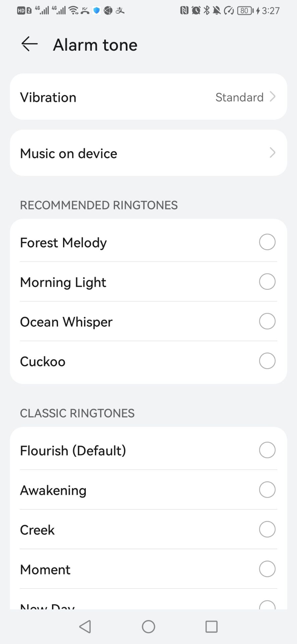The height and width of the screenshot is (644, 297).
Task: Tap the Wi-Fi icon in status bar
Action: click(73, 11)
